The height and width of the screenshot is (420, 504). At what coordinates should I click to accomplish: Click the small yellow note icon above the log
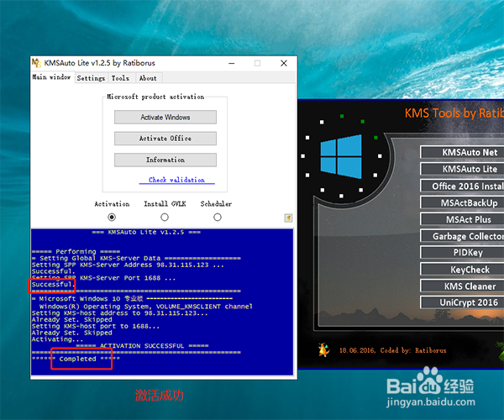(x=288, y=218)
